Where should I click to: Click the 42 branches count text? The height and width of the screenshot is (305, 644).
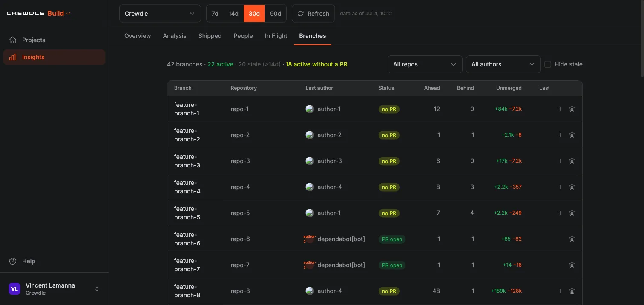pos(185,64)
